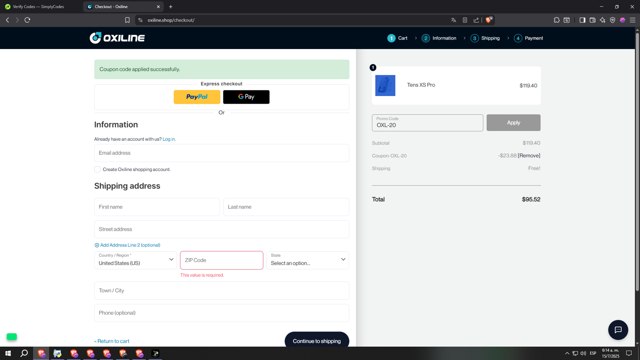Click the browser forward arrow
Screen dimensions: 640x360
tap(17, 20)
